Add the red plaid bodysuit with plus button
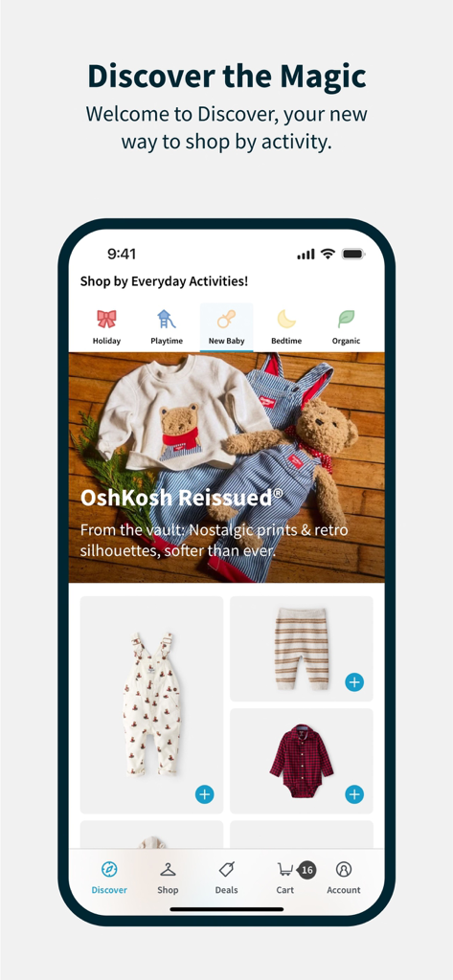Image resolution: width=453 pixels, height=980 pixels. tap(354, 794)
